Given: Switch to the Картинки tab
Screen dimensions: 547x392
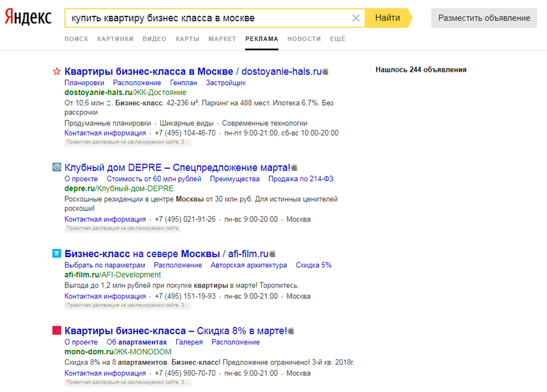Looking at the screenshot, I should point(115,39).
